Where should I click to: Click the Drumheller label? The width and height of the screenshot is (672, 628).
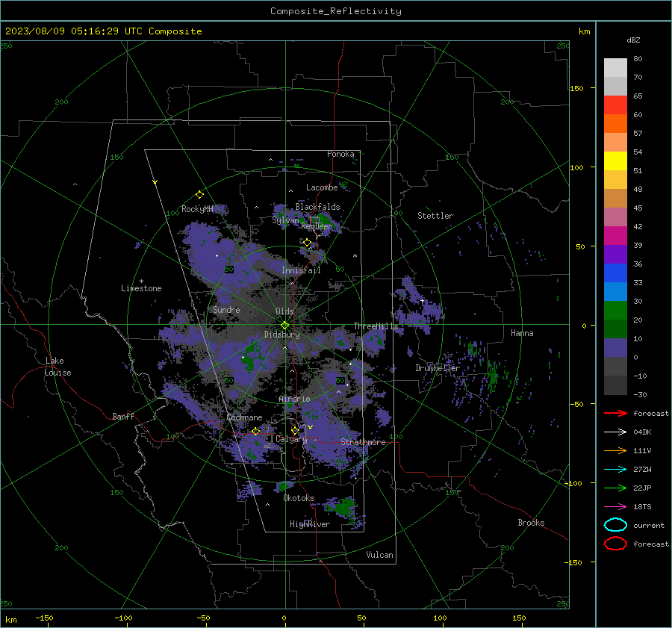(438, 368)
